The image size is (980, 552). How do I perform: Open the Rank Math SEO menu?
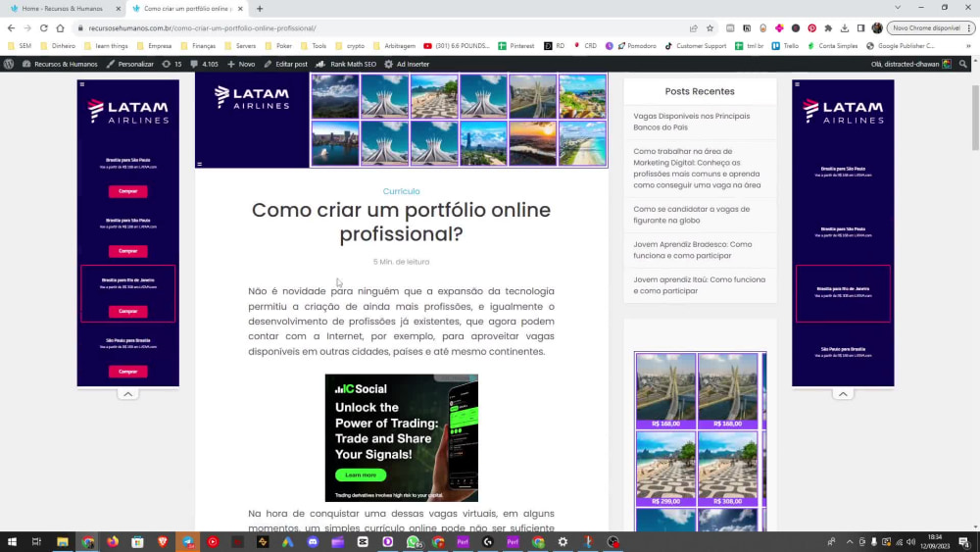[346, 64]
